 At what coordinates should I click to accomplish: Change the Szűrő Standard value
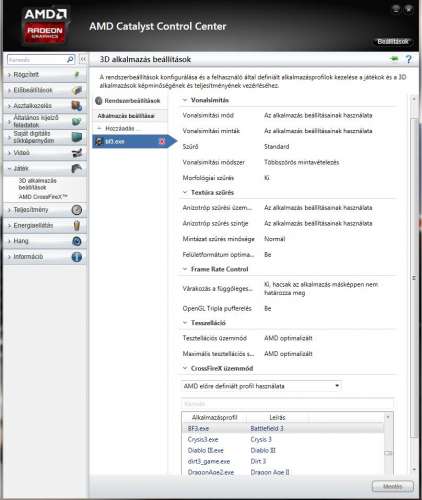coord(277,147)
